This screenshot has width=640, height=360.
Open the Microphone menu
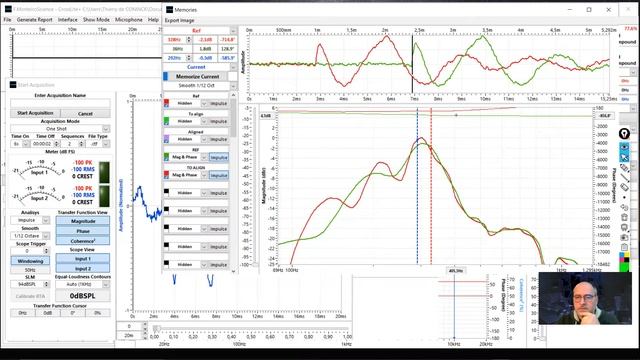point(129,20)
